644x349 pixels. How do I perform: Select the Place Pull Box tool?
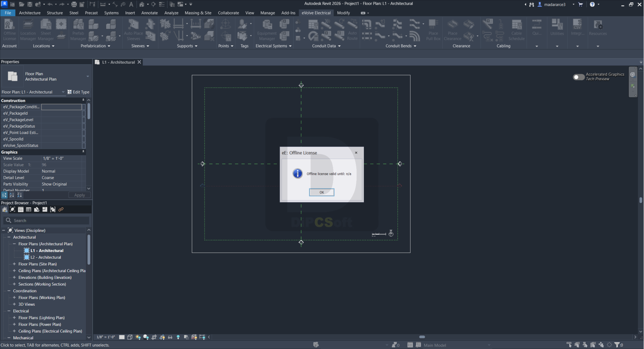point(433,29)
